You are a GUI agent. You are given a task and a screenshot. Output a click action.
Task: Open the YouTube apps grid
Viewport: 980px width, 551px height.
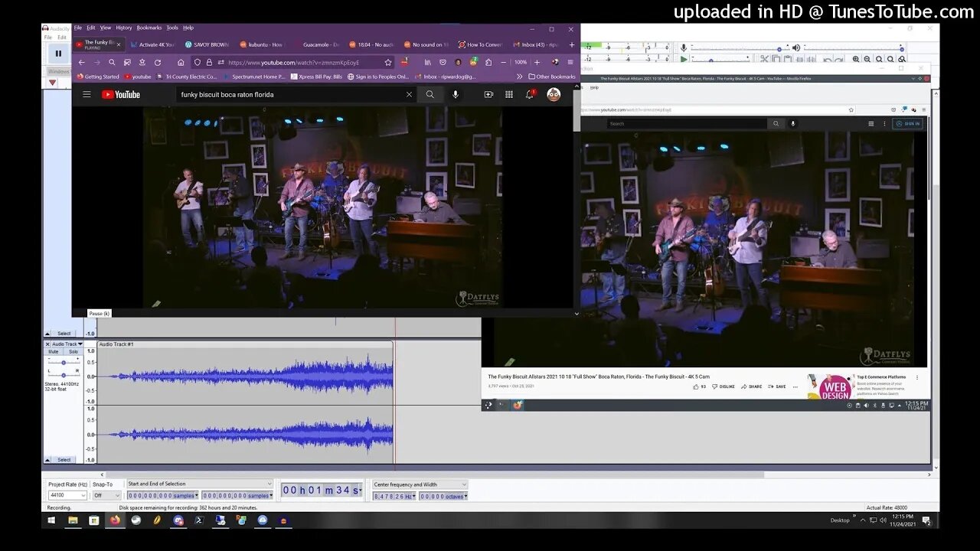(509, 94)
